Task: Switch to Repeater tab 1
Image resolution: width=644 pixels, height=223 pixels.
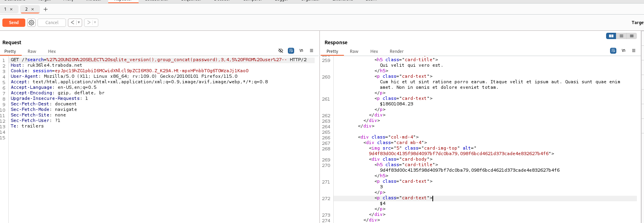Action: click(5, 9)
